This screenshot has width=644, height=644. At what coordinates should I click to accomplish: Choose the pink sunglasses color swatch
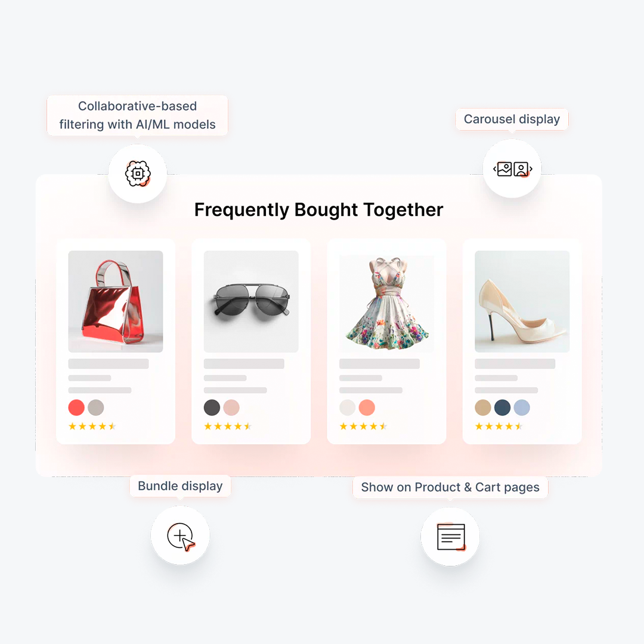point(231,407)
